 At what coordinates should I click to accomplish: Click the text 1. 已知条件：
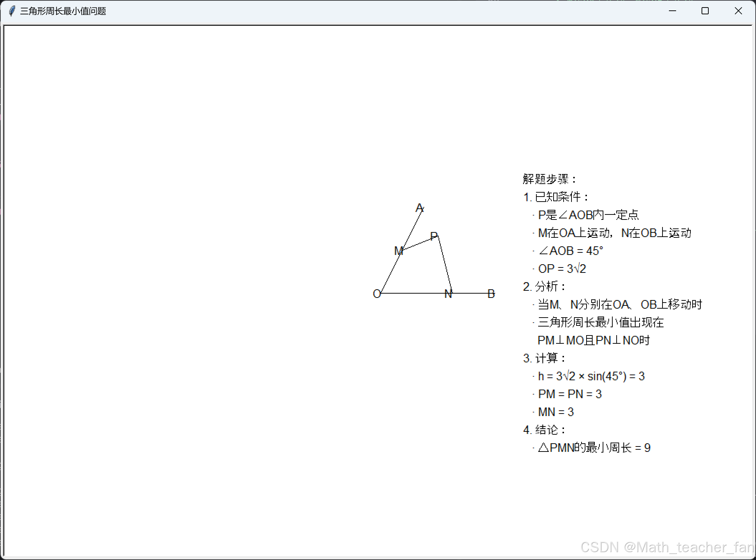555,197
